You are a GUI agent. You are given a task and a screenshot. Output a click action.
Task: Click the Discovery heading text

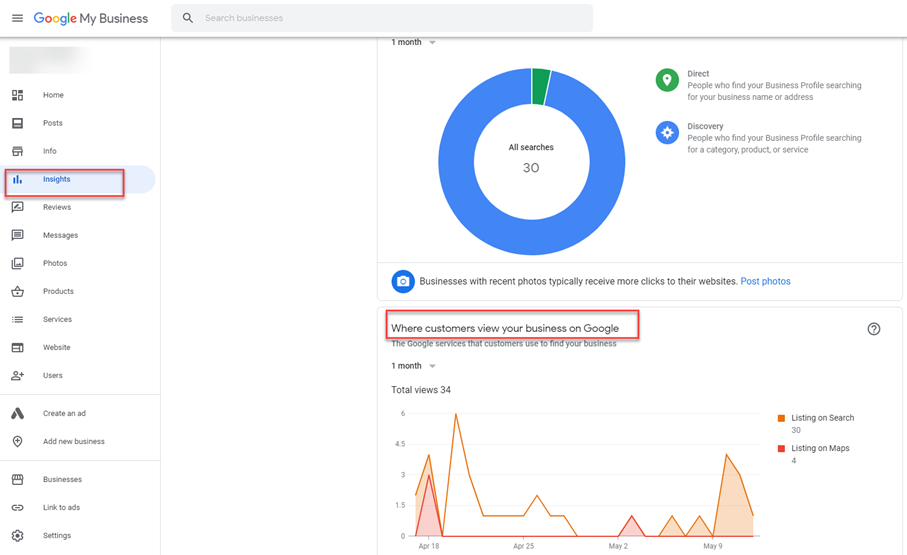tap(705, 126)
